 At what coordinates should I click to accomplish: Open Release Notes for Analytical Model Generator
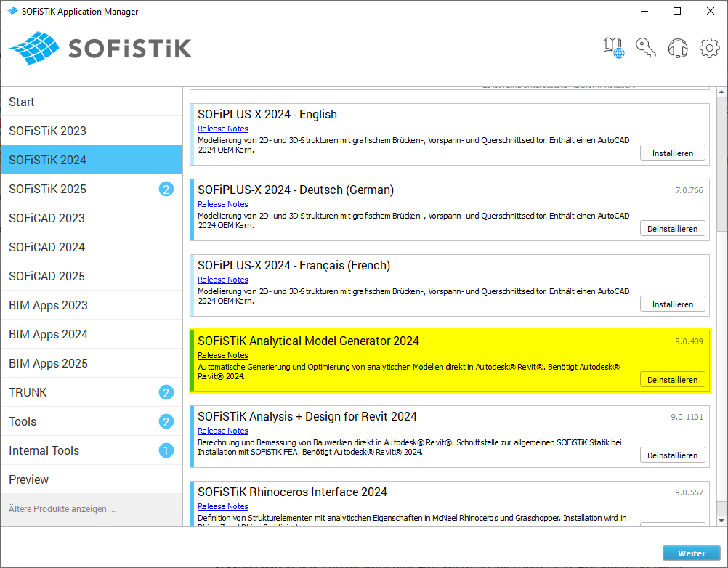[223, 355]
